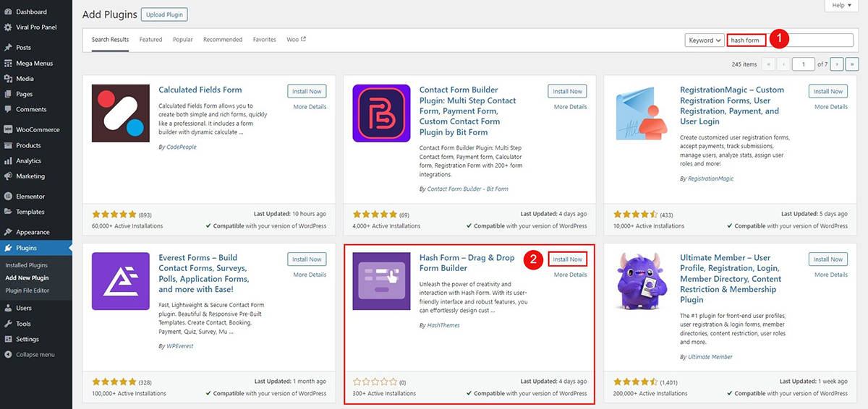
Task: Switch to the Recommended tab
Action: pos(223,40)
